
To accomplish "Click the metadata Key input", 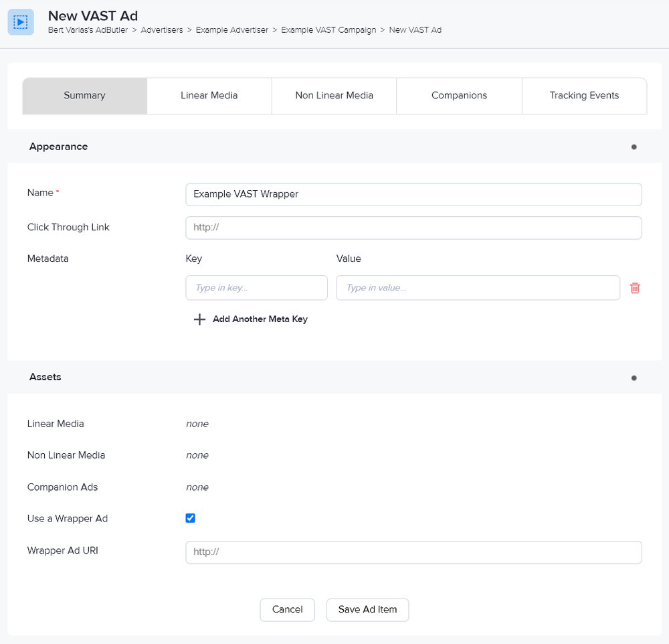I will (x=256, y=287).
